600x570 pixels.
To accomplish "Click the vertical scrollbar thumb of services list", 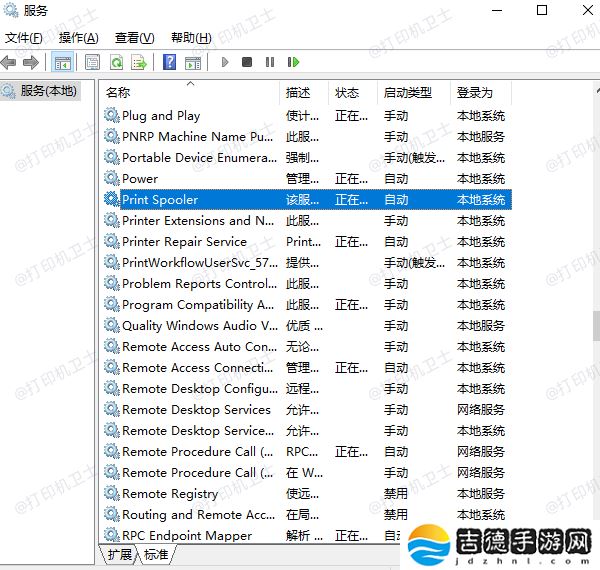I will click(597, 326).
